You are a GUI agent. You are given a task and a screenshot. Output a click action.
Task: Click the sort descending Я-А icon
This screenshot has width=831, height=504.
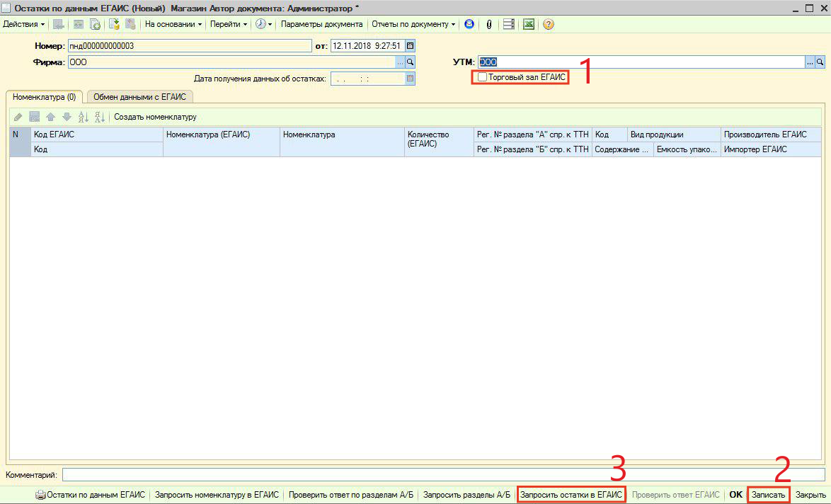[x=100, y=117]
